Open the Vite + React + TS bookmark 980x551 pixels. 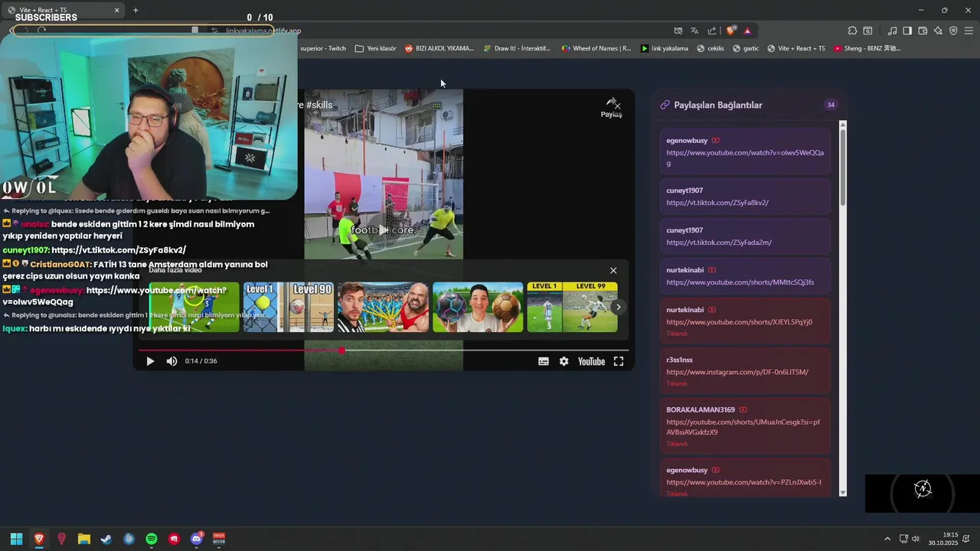pos(796,48)
